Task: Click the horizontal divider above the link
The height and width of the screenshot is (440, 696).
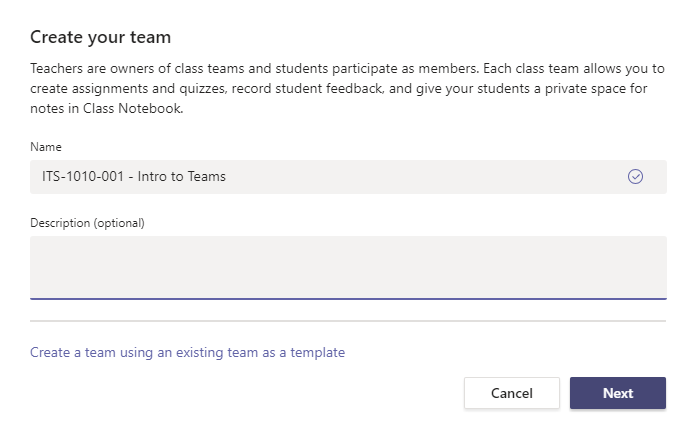Action: click(348, 321)
